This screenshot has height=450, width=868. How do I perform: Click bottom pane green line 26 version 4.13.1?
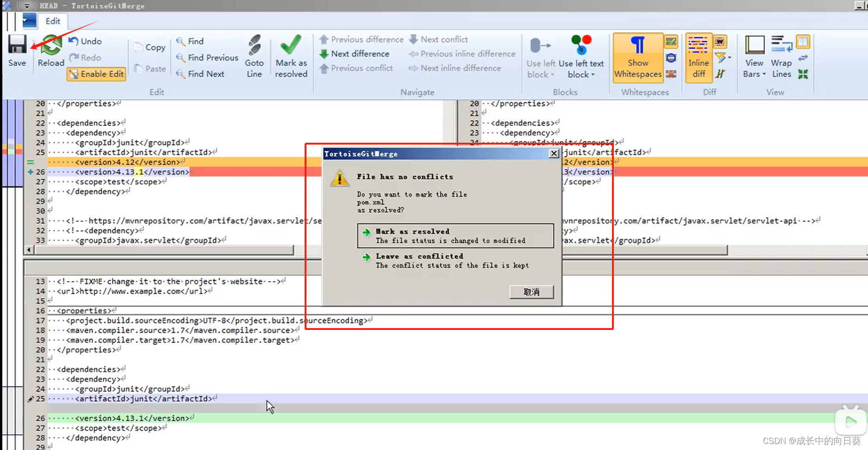pyautogui.click(x=121, y=418)
